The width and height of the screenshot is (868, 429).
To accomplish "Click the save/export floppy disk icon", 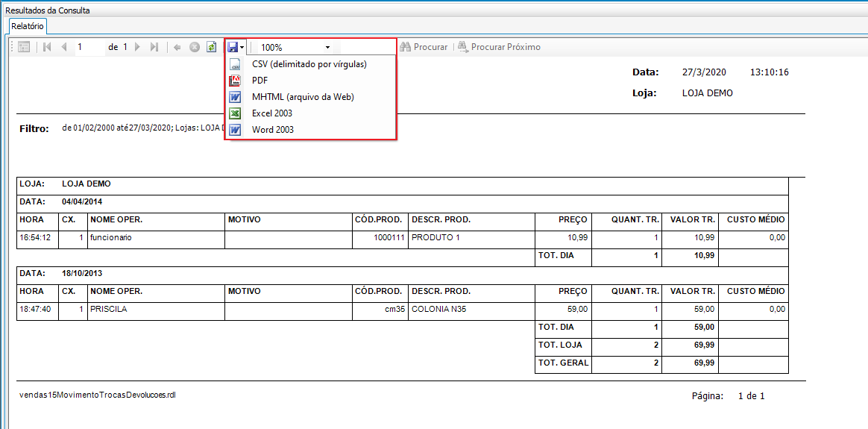I will tap(233, 48).
